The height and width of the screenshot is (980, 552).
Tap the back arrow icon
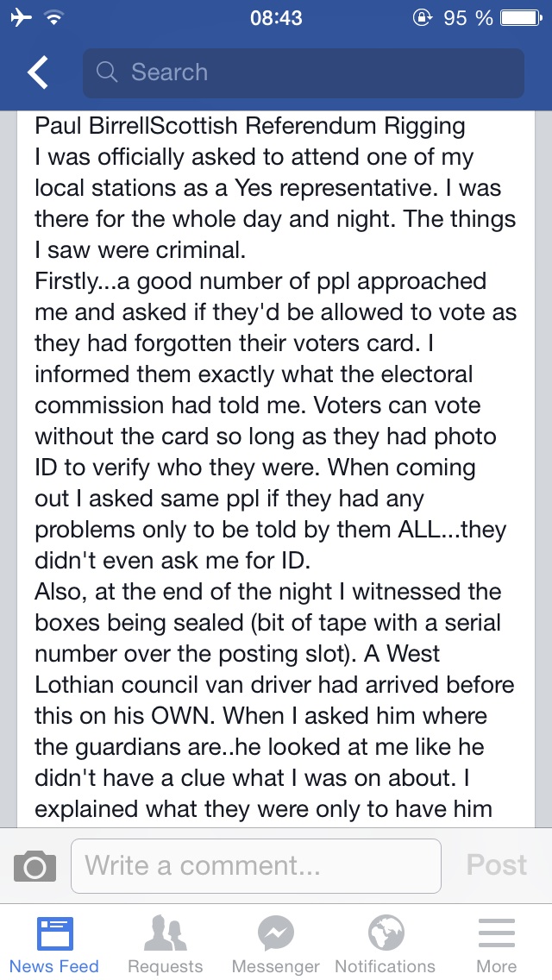point(37,72)
